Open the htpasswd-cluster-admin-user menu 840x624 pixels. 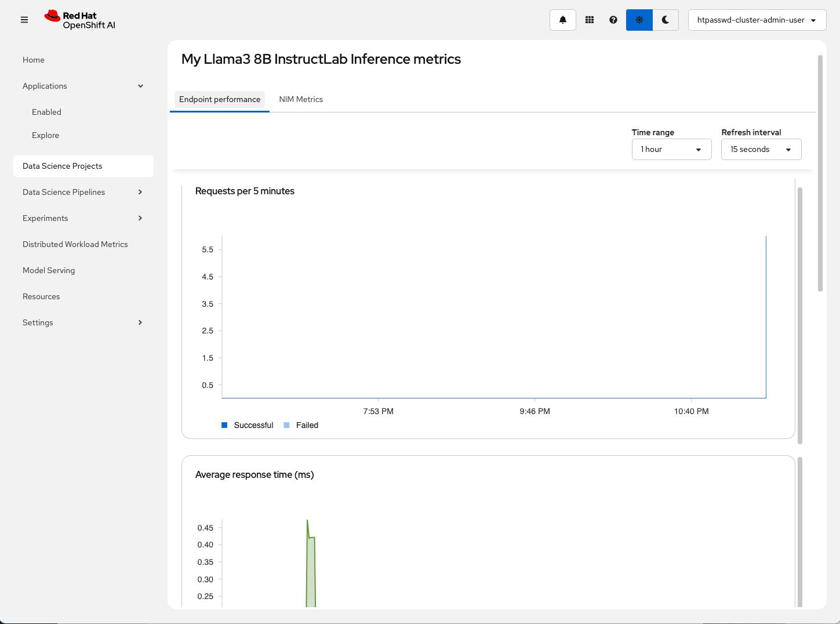pyautogui.click(x=757, y=20)
